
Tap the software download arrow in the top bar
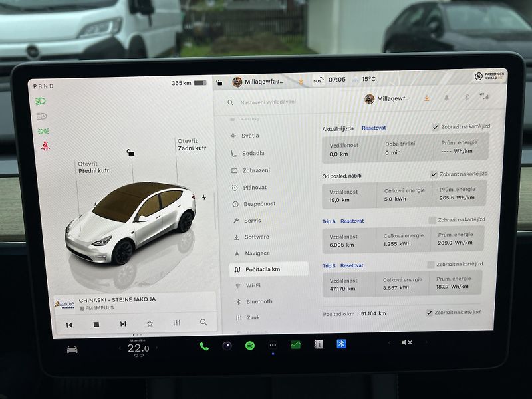point(301,81)
